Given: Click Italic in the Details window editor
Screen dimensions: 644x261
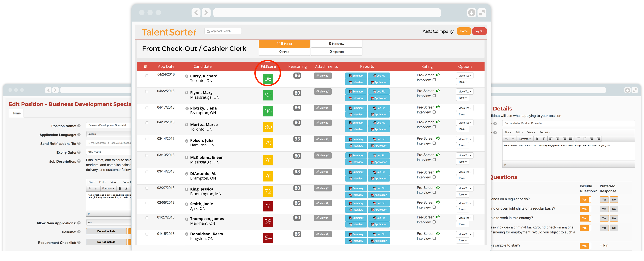Looking at the screenshot, I should (543, 139).
